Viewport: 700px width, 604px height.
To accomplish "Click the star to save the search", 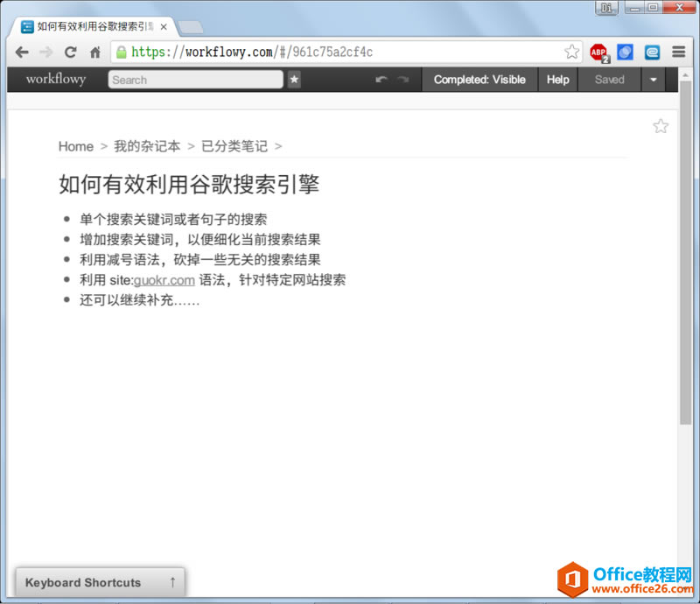I will pos(294,80).
